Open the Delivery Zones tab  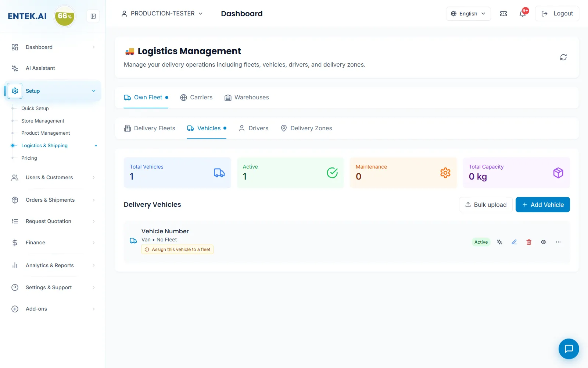point(306,128)
